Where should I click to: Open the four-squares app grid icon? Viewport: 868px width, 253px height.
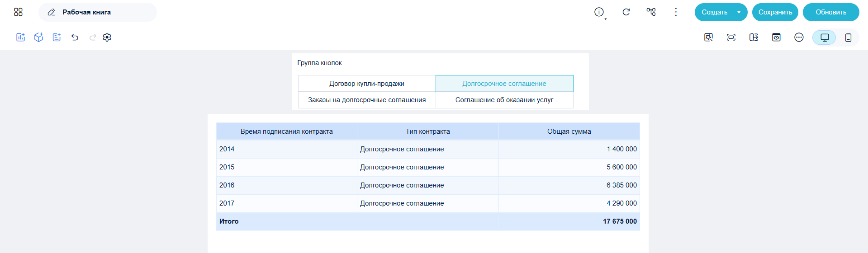18,12
